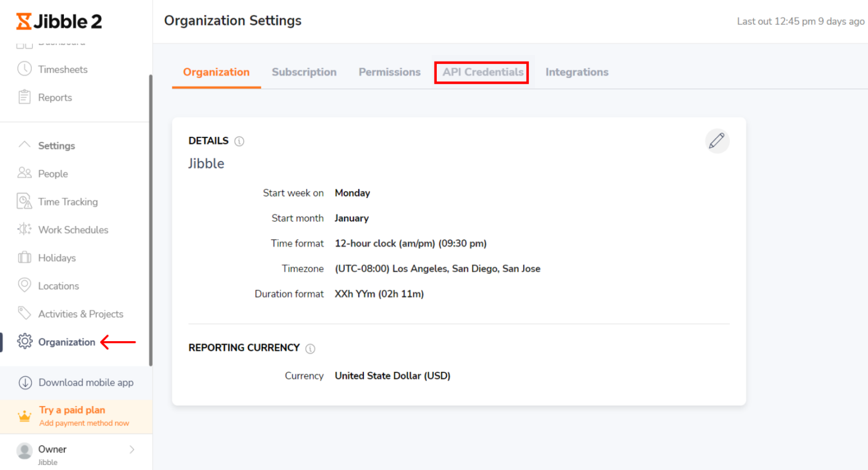This screenshot has width=868, height=470.
Task: Show info tooltip next to REPORTING CURRENCY
Action: [310, 349]
